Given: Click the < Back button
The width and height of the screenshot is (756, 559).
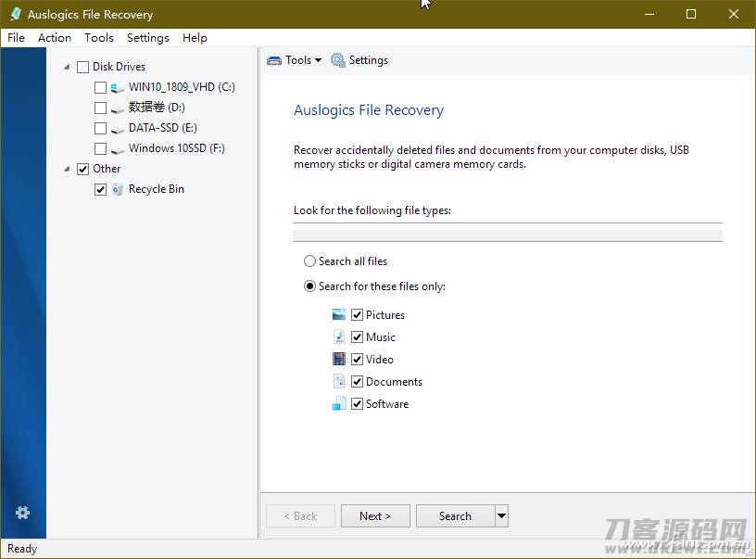Looking at the screenshot, I should pos(300,516).
